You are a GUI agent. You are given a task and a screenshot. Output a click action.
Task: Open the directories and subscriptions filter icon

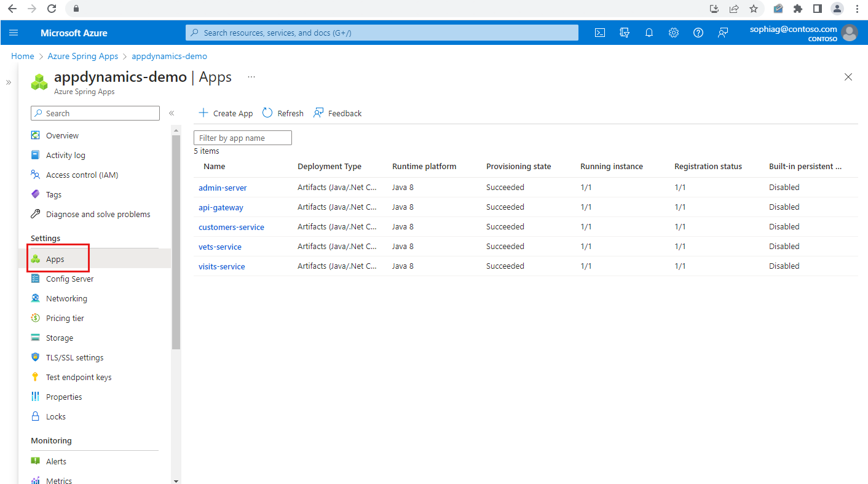pos(625,33)
